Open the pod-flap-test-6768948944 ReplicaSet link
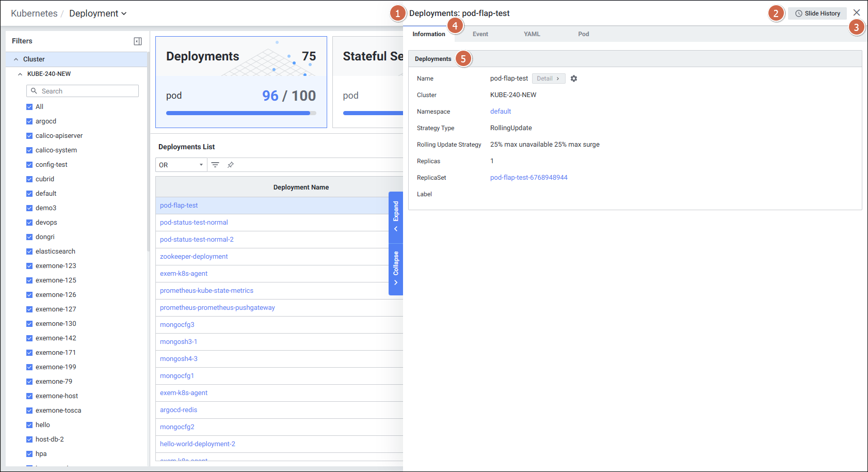The height and width of the screenshot is (472, 868). point(528,178)
